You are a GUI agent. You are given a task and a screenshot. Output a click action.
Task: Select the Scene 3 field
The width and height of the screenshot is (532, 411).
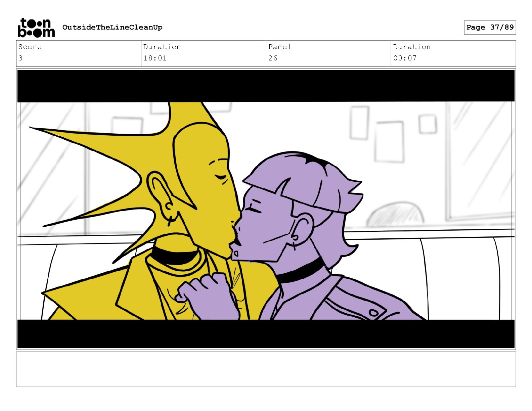(x=79, y=53)
